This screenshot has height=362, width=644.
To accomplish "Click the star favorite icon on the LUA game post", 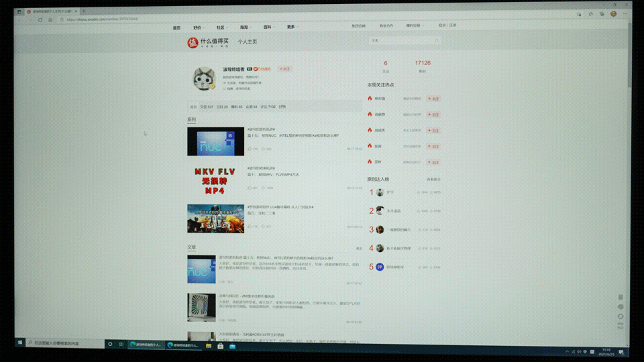I will coord(263,226).
